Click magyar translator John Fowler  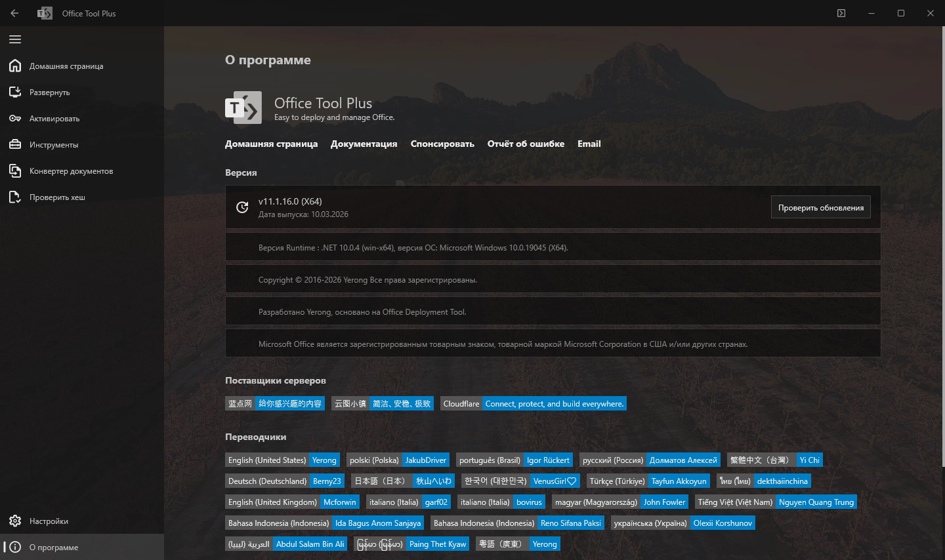pos(664,502)
